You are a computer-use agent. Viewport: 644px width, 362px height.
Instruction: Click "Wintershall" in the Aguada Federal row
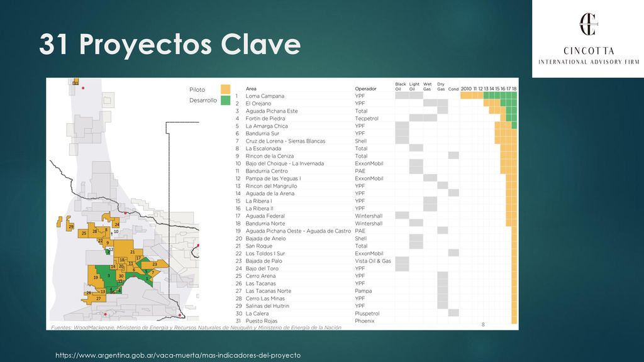coord(369,216)
